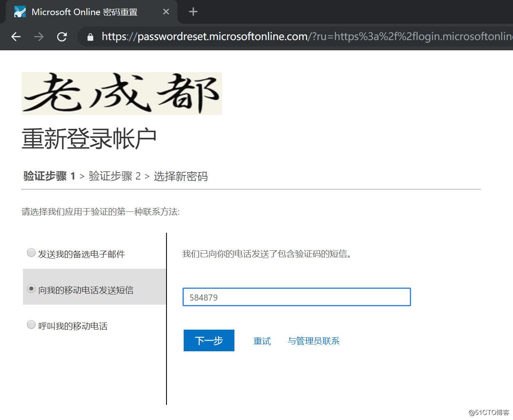Select the Microsoft Online 密码重置 tab
This screenshot has height=420, width=513.
click(91, 12)
